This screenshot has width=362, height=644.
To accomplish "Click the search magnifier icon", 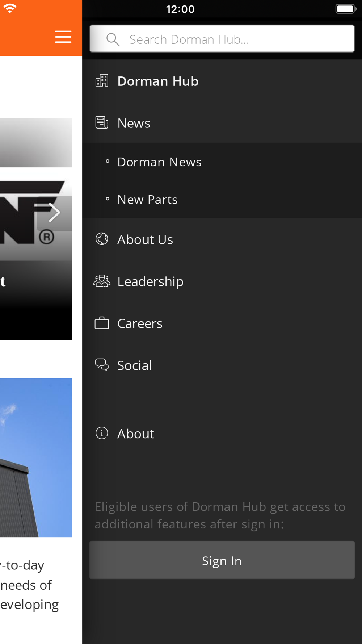I will (x=113, y=39).
